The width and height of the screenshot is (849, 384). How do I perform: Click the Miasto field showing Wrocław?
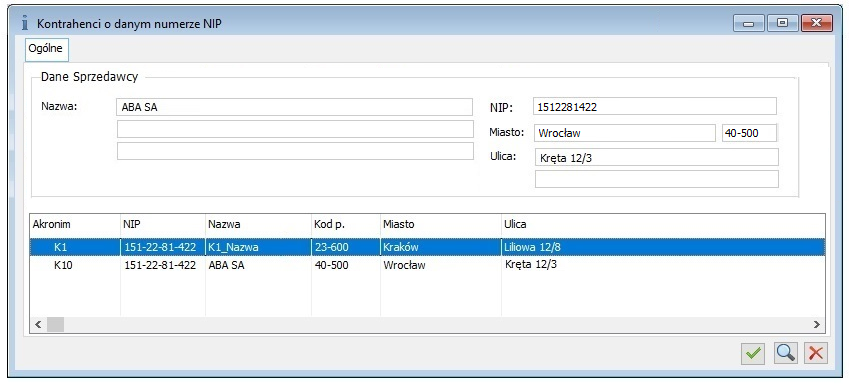625,133
